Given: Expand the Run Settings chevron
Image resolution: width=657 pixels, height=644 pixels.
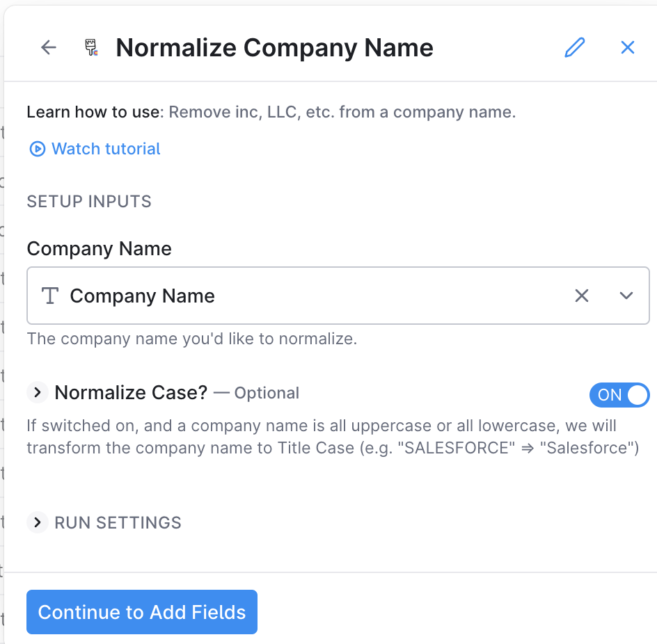Looking at the screenshot, I should 38,522.
